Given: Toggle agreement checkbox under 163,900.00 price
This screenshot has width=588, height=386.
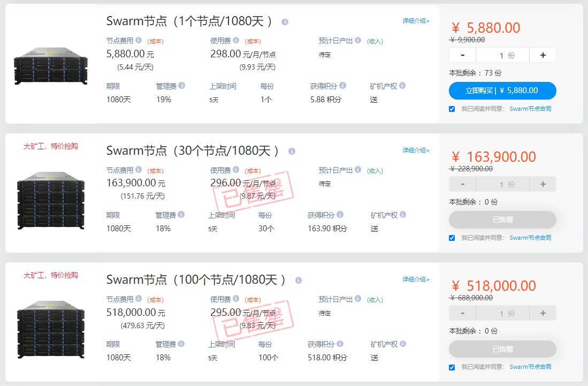Looking at the screenshot, I should [x=452, y=238].
